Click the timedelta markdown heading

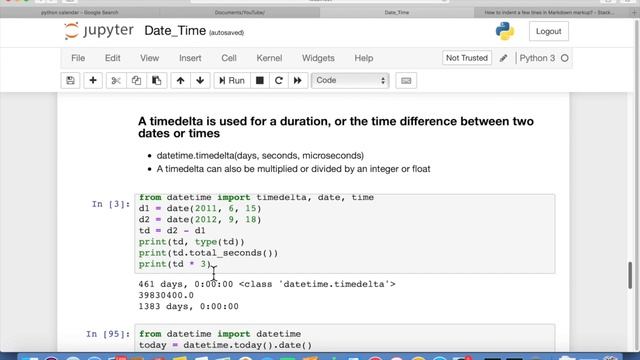pyautogui.click(x=336, y=127)
